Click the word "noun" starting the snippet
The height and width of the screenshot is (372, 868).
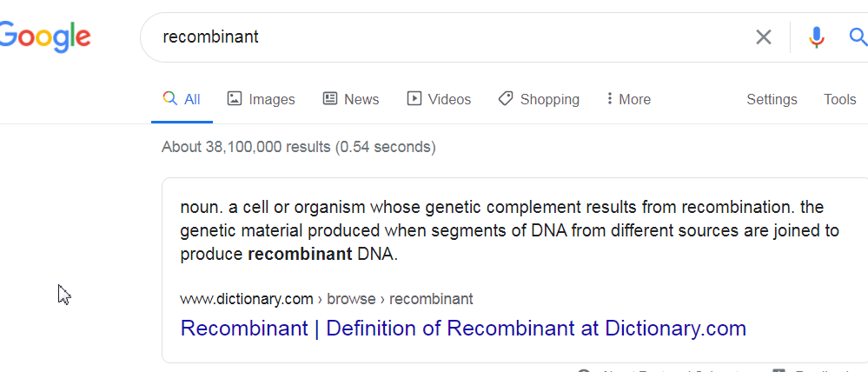[198, 208]
